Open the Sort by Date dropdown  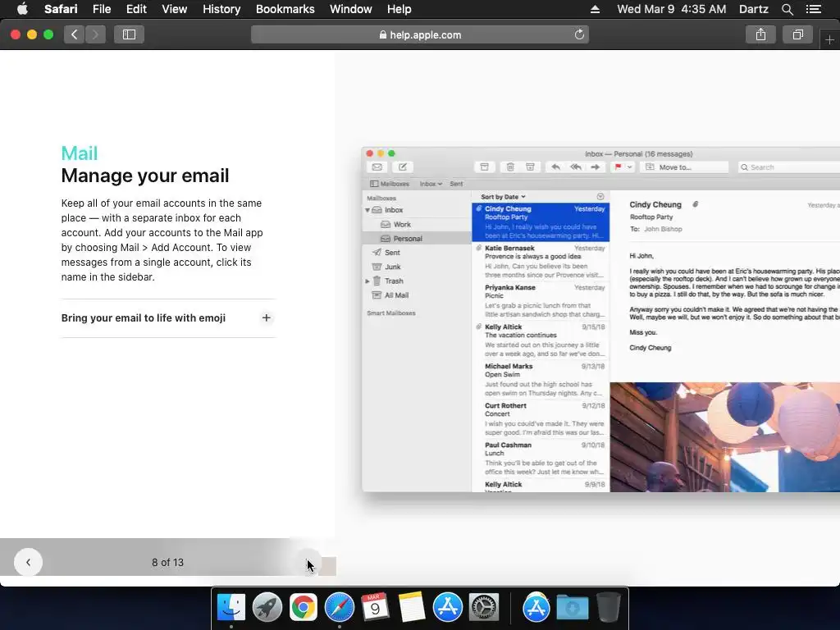click(x=503, y=197)
